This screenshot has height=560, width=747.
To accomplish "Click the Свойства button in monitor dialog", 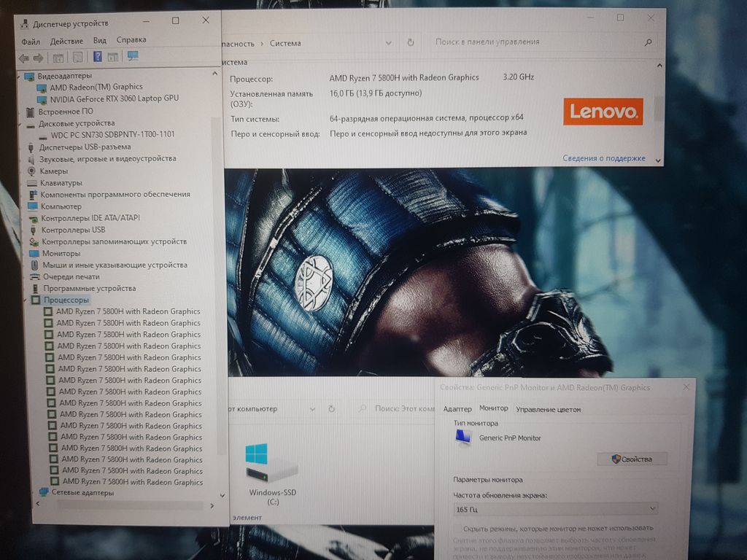I will (x=632, y=459).
